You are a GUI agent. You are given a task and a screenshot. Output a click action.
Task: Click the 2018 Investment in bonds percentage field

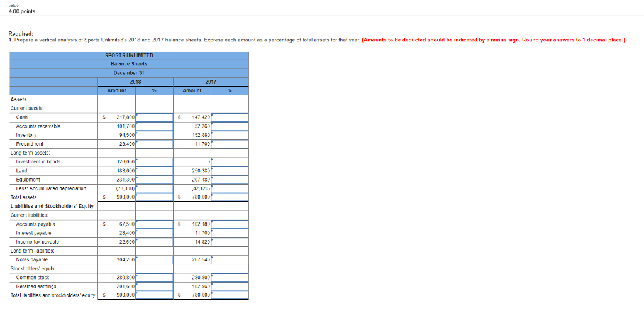pos(155,162)
